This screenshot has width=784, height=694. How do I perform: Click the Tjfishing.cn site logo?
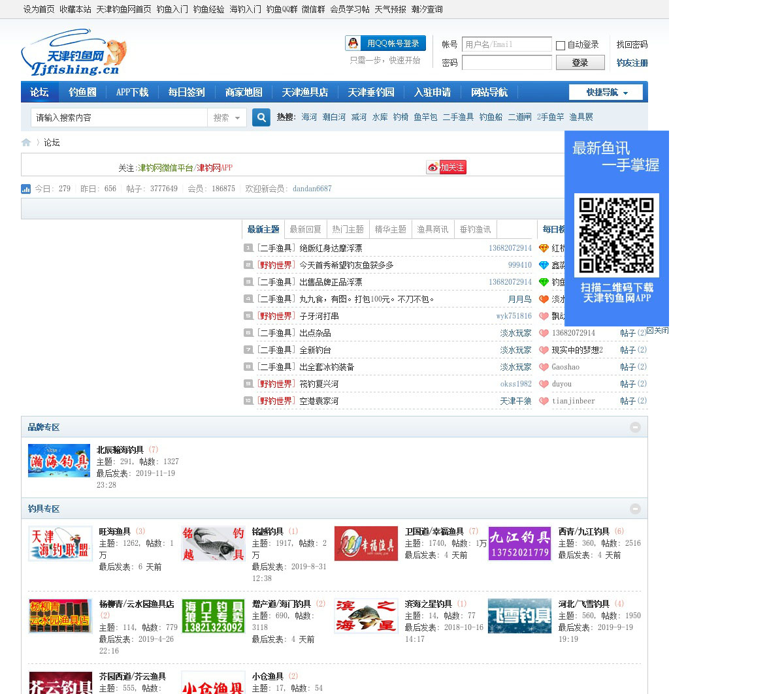tap(73, 53)
